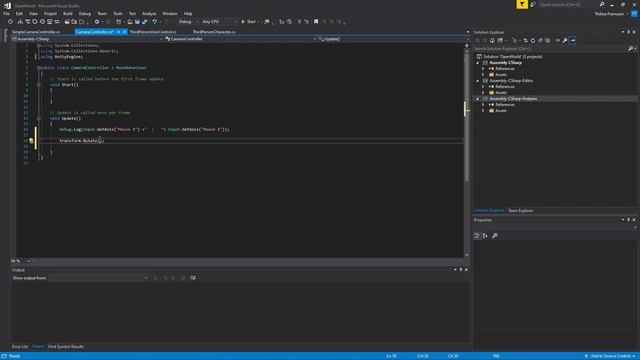Click the View Code icon in Solution Explorer

click(x=557, y=40)
